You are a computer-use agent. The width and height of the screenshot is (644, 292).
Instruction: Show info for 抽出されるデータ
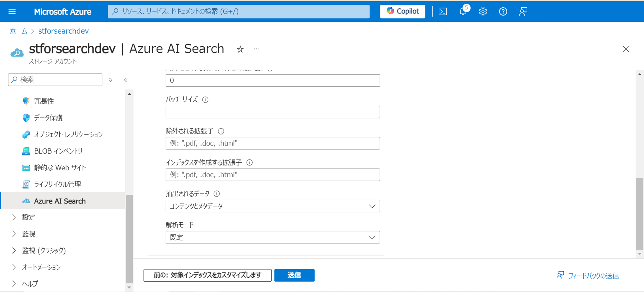coord(216,194)
